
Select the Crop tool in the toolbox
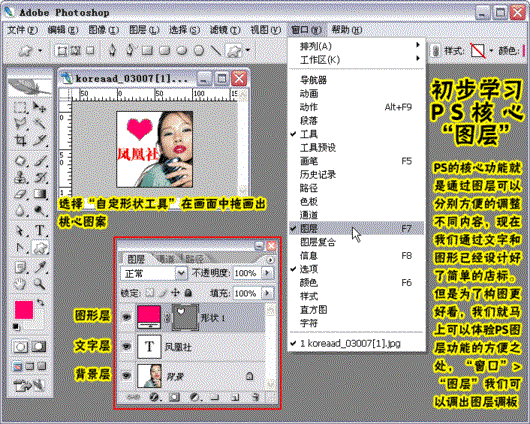click(21, 141)
